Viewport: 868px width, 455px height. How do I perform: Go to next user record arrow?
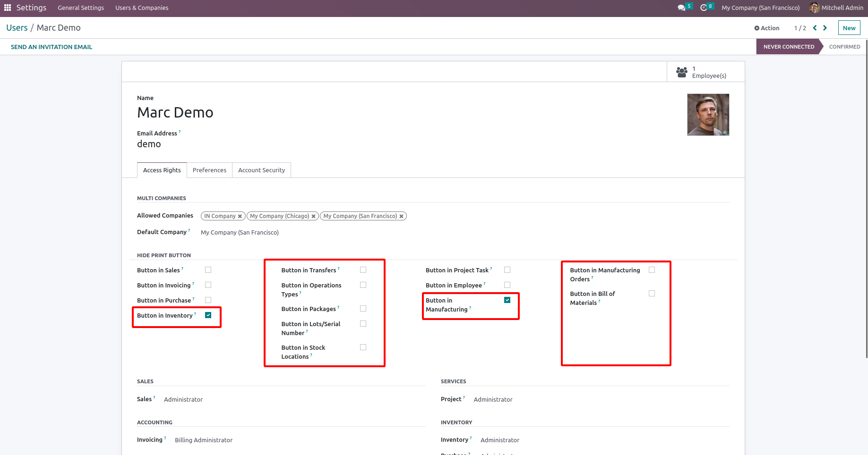(825, 28)
